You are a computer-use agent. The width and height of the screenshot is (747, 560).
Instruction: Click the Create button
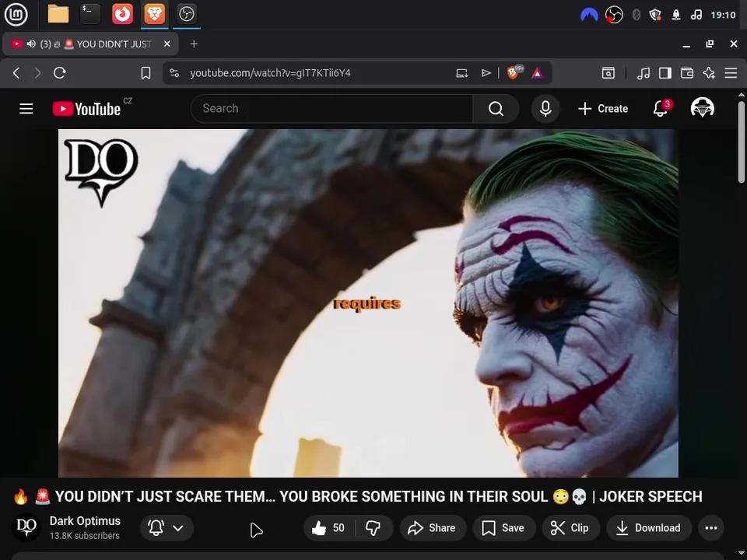pos(603,109)
